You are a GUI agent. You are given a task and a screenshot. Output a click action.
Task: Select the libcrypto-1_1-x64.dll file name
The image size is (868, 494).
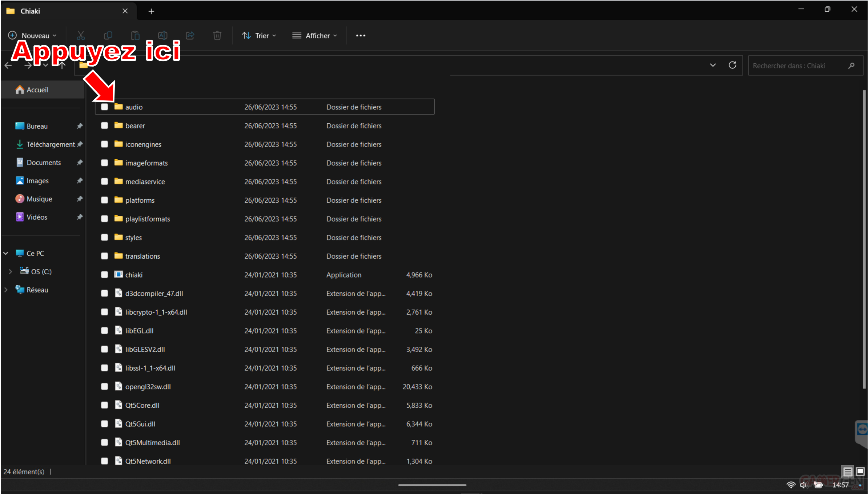156,312
